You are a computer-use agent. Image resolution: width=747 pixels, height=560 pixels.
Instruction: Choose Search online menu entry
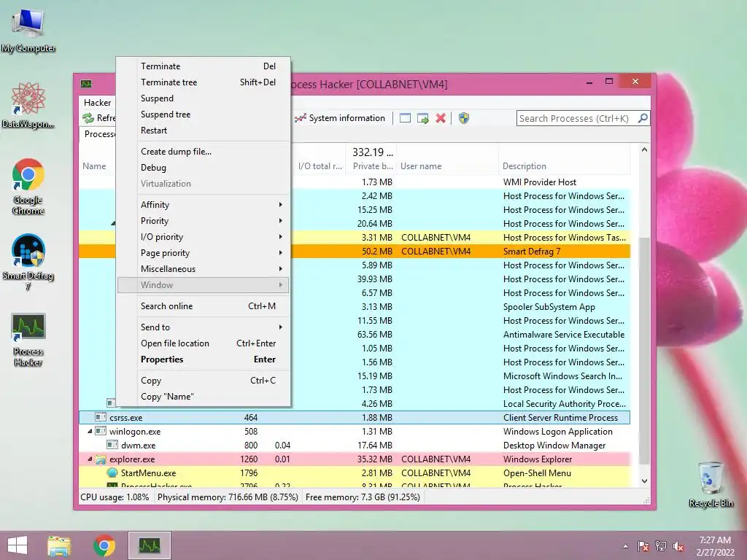tap(203, 306)
